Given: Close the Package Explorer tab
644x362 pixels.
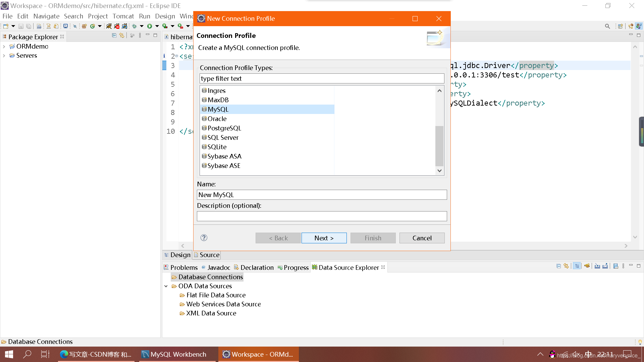Looking at the screenshot, I should (62, 37).
